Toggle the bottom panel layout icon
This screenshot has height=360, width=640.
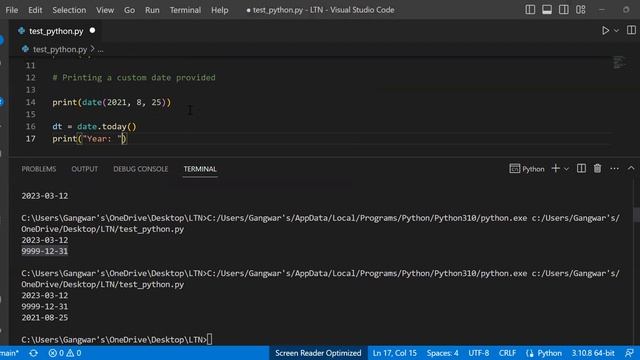tap(547, 10)
